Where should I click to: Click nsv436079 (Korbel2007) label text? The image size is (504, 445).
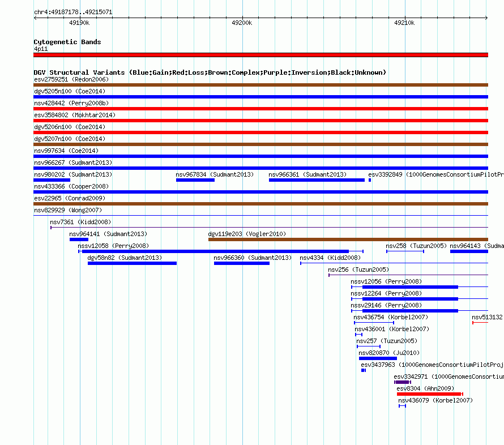(x=435, y=400)
